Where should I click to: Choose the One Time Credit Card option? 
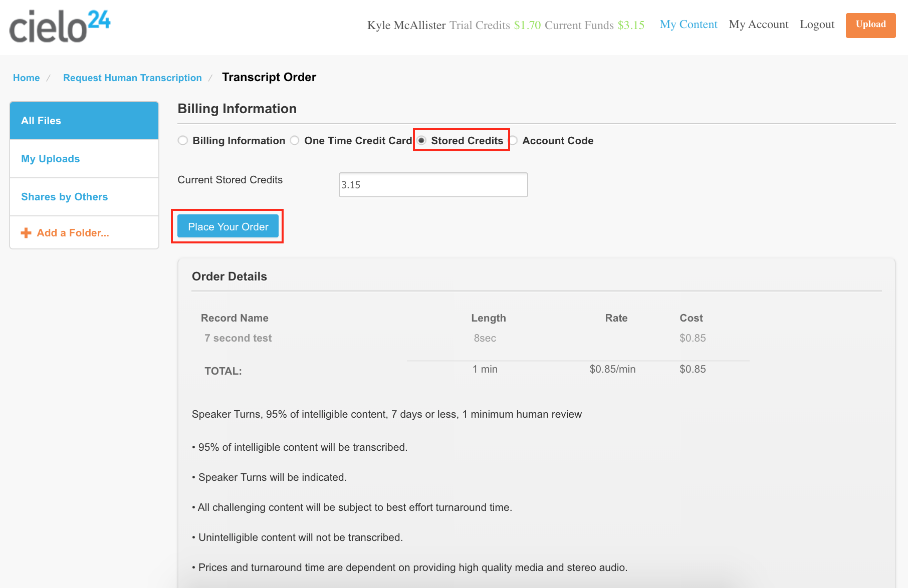coord(295,141)
